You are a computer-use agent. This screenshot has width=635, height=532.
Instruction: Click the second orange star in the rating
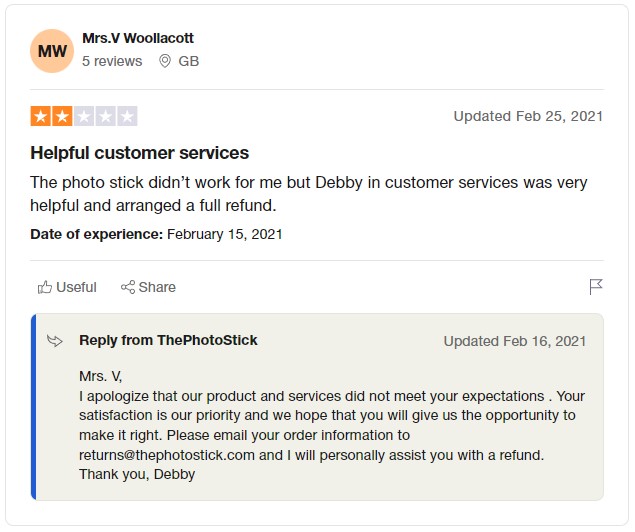(x=62, y=116)
